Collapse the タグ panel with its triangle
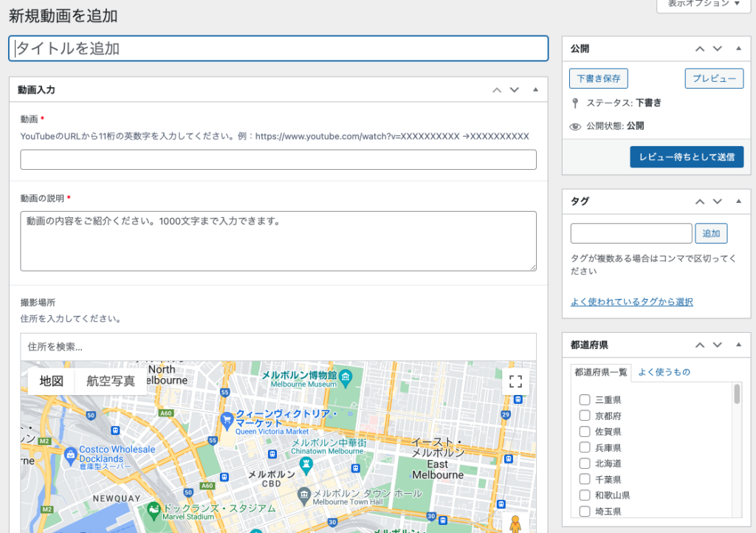756x533 pixels. pos(738,201)
